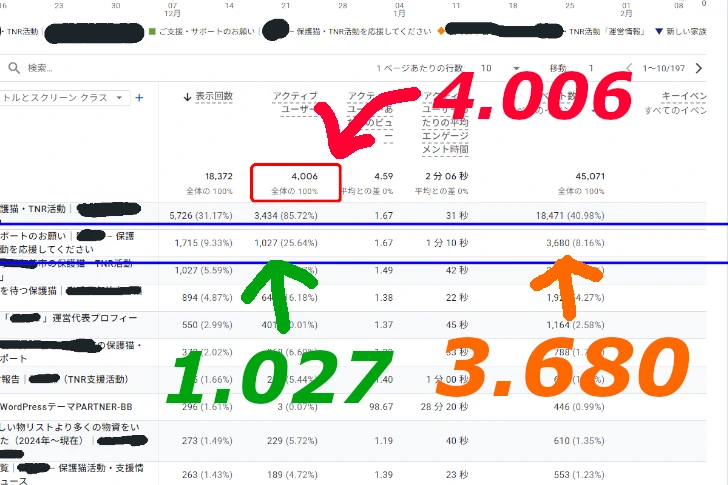Viewport: 728px width, 485px height.
Task: Select the (TNR支援活動) report row
Action: point(80,379)
